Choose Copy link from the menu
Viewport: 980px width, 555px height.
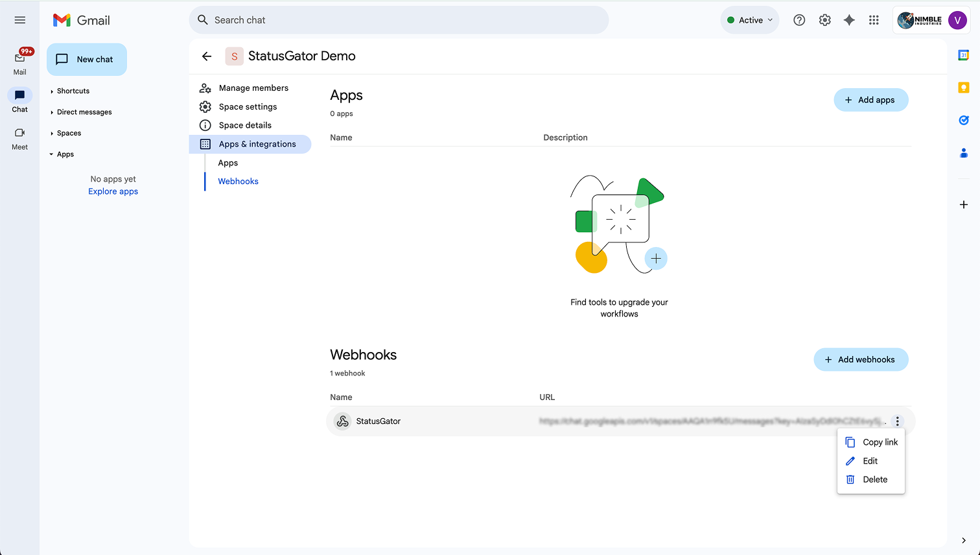(871, 442)
